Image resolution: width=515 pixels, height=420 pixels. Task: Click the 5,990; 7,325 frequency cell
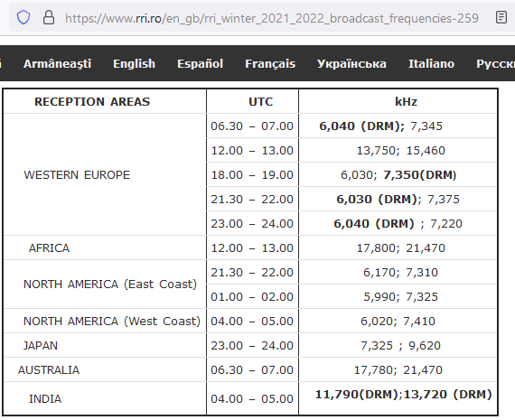[398, 296]
